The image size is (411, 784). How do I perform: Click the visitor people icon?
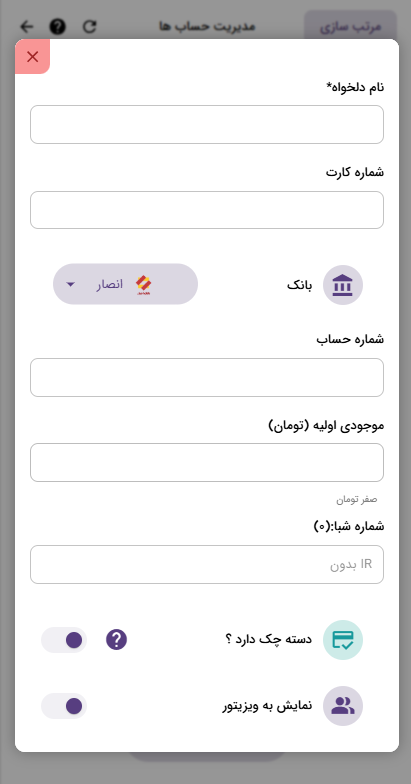pyautogui.click(x=342, y=706)
